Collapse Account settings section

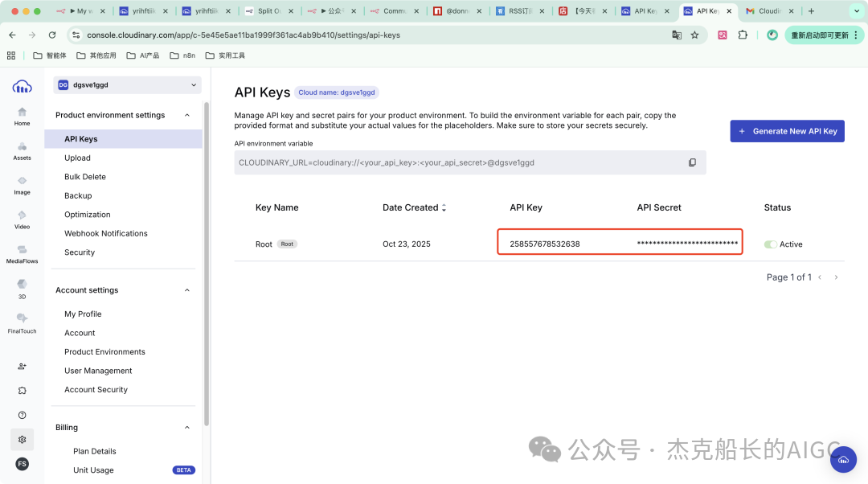point(187,290)
